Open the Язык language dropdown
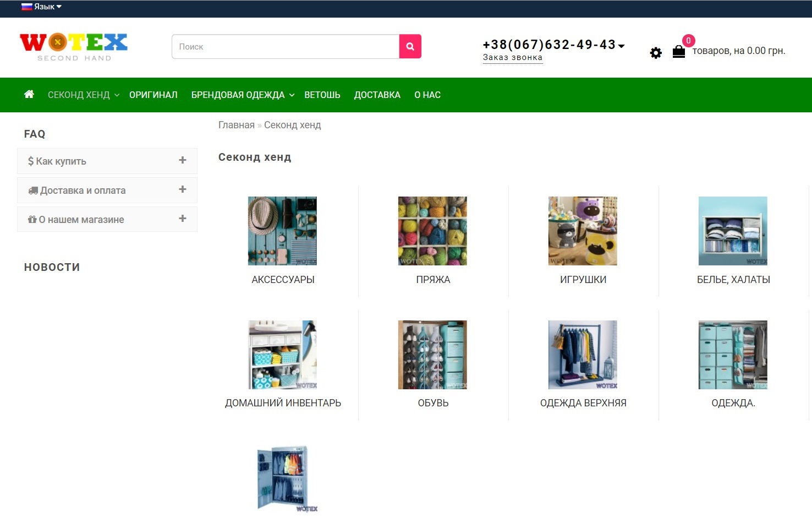Screen dimensions: 812x517 [43, 6]
